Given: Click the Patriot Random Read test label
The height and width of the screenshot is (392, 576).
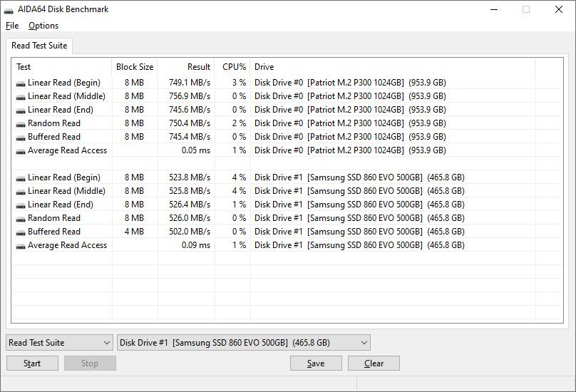Looking at the screenshot, I should pos(54,123).
